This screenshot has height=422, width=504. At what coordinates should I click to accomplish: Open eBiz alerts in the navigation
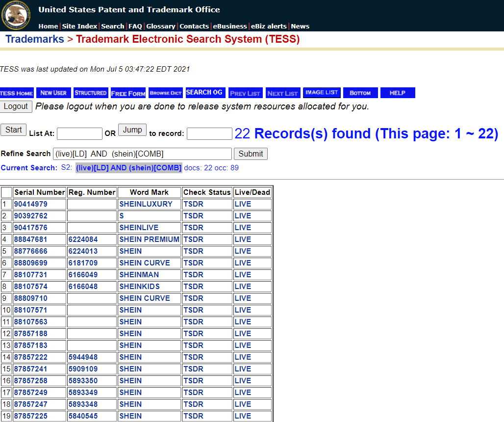click(269, 26)
